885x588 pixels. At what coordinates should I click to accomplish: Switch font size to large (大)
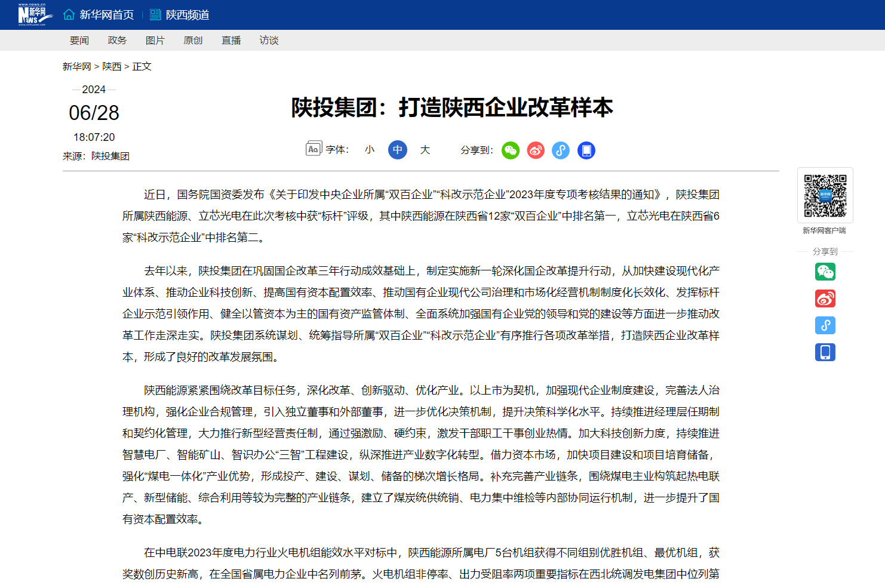[425, 150]
